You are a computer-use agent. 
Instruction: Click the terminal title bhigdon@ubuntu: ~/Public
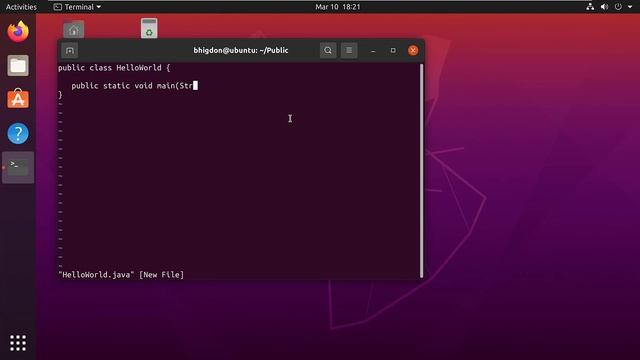[x=241, y=51]
